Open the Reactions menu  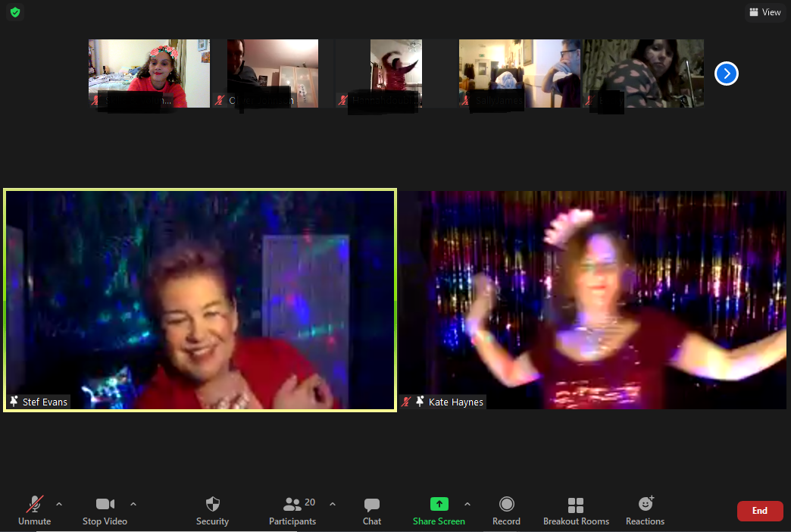646,511
